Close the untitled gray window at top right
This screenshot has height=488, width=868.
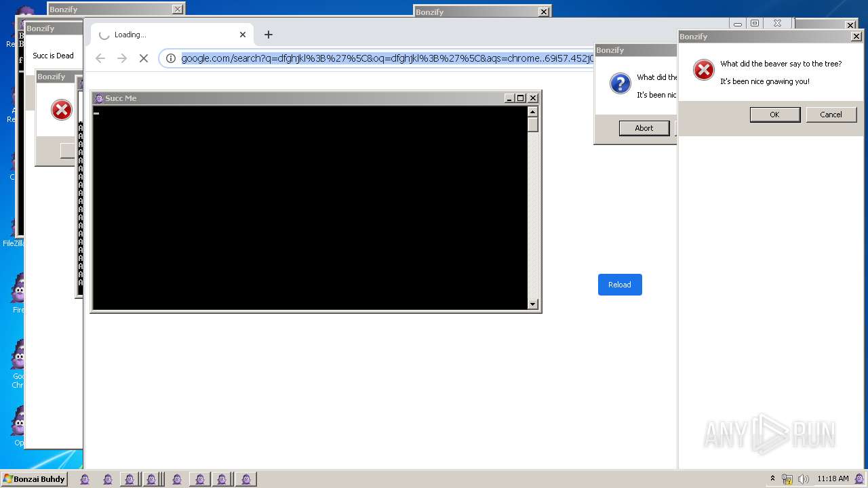[x=850, y=26]
